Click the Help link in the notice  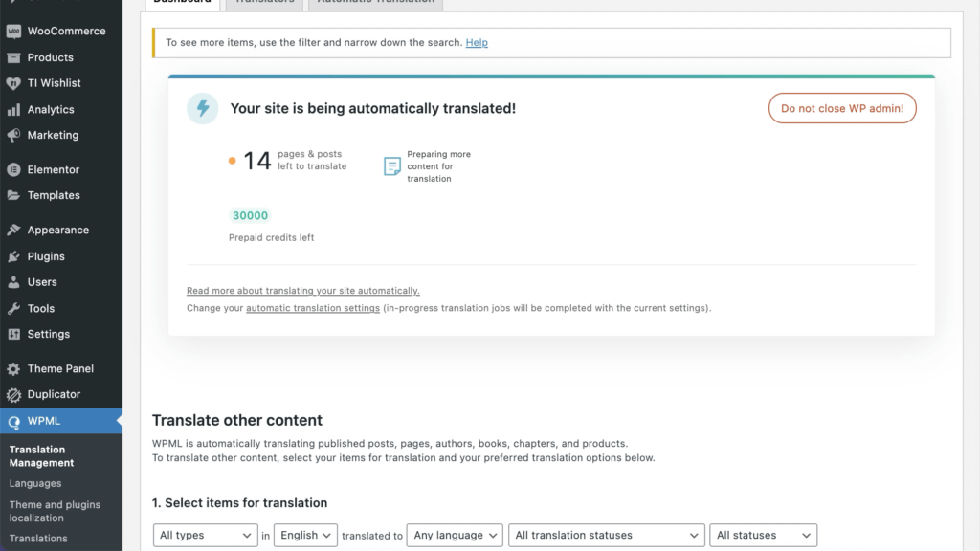point(477,42)
